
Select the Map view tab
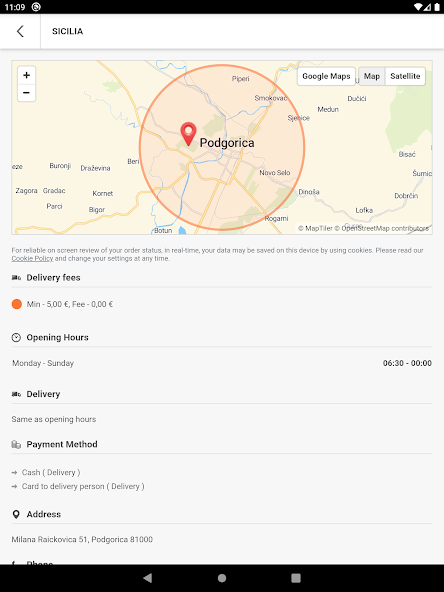(372, 76)
